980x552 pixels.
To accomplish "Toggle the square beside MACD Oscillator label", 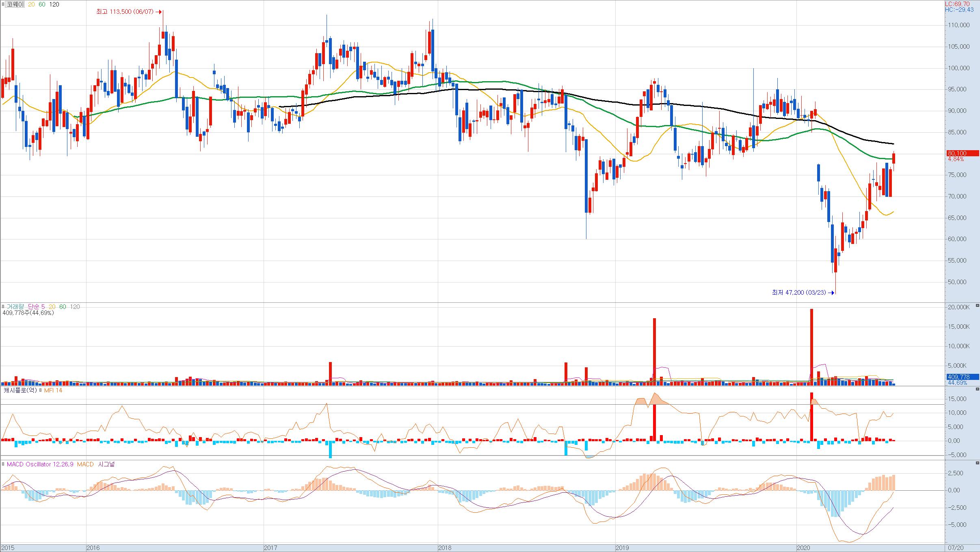I will [x=3, y=464].
